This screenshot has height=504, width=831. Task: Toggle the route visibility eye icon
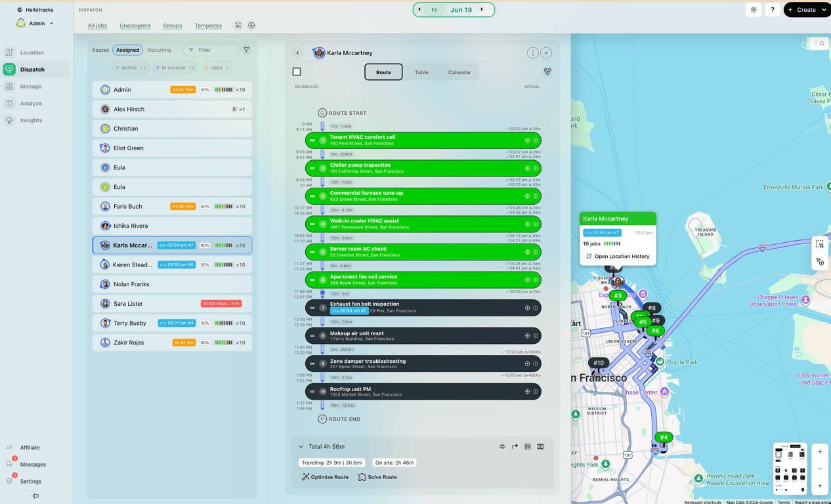point(502,447)
